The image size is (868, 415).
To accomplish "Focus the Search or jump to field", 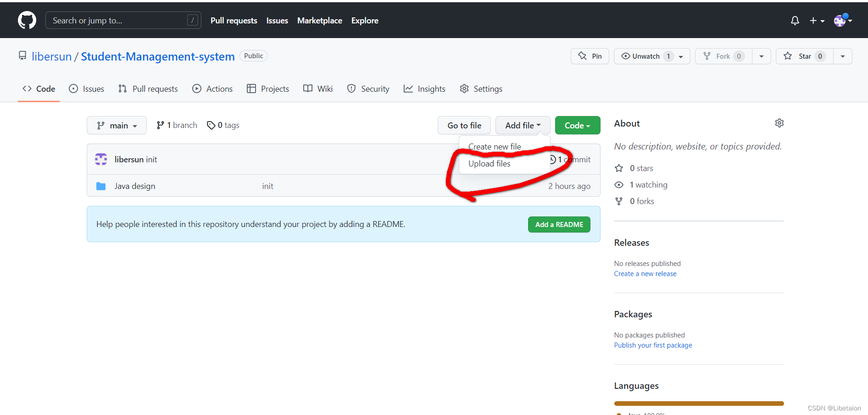I will tap(123, 20).
